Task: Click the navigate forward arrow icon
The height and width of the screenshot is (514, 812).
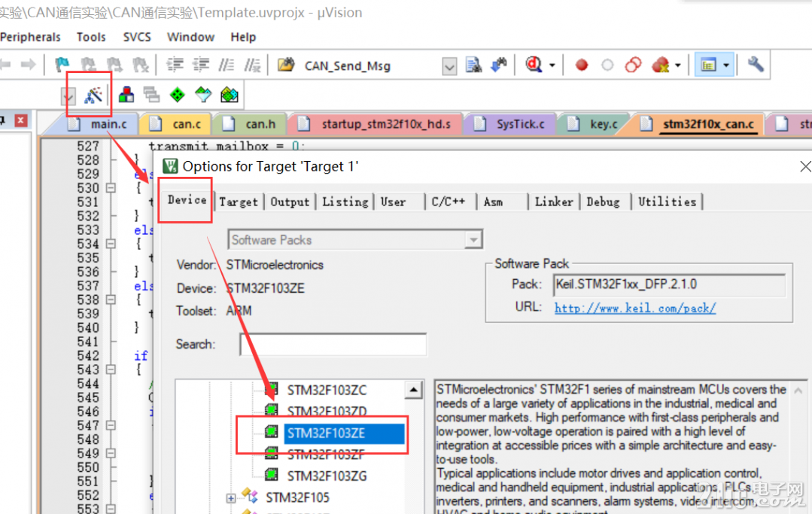Action: tap(28, 65)
